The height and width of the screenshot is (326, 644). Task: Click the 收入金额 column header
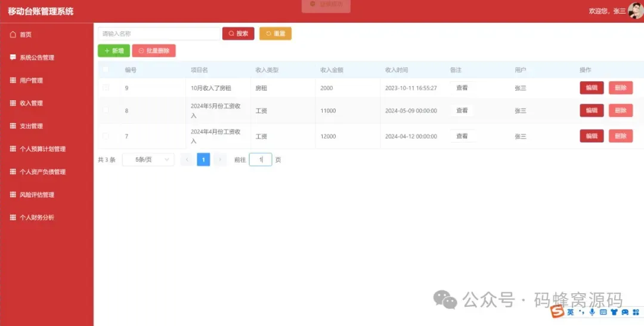pyautogui.click(x=332, y=70)
